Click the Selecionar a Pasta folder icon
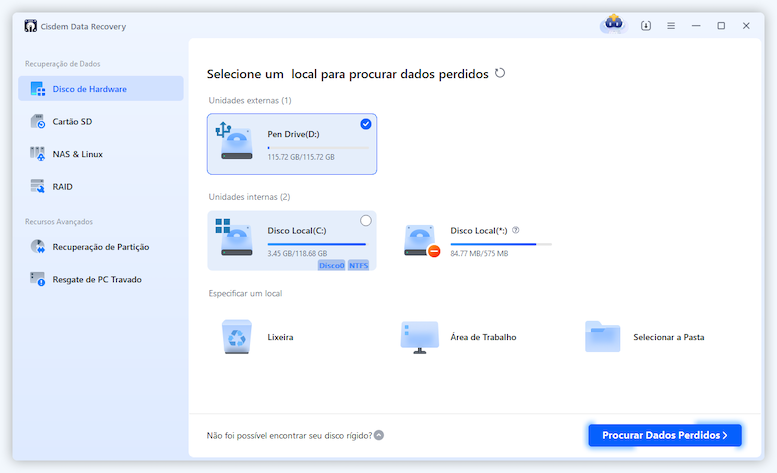This screenshot has width=777, height=473. tap(602, 337)
